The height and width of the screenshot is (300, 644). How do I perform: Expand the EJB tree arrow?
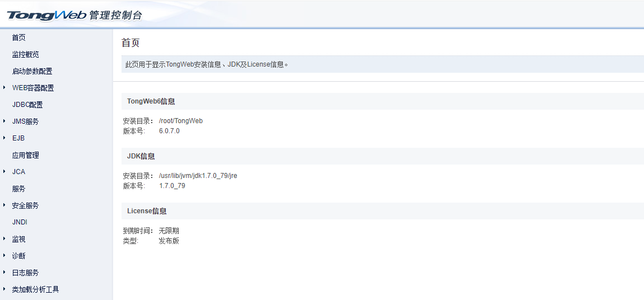(x=4, y=138)
